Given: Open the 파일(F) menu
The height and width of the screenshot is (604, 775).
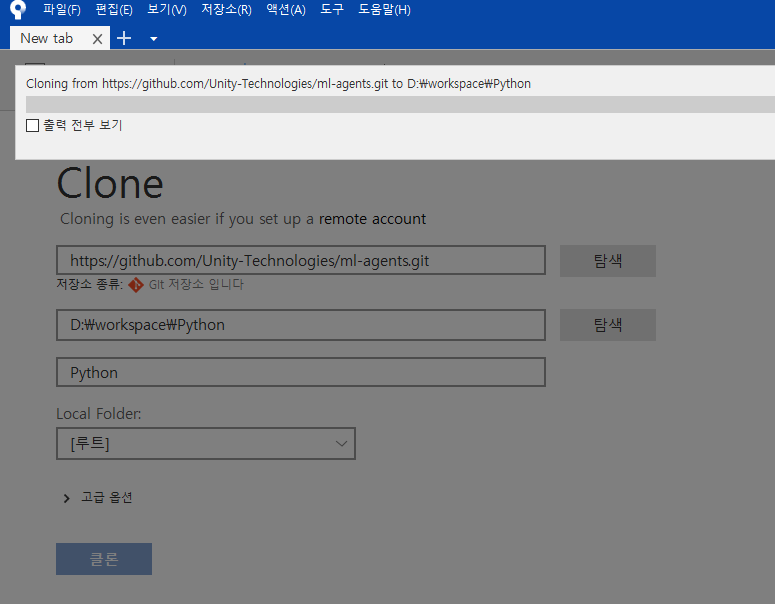Looking at the screenshot, I should click(62, 9).
